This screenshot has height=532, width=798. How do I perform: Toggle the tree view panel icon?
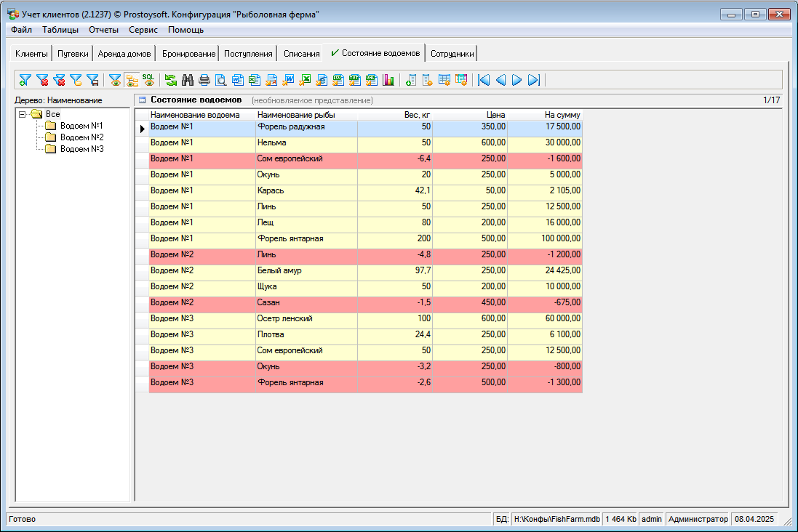132,80
